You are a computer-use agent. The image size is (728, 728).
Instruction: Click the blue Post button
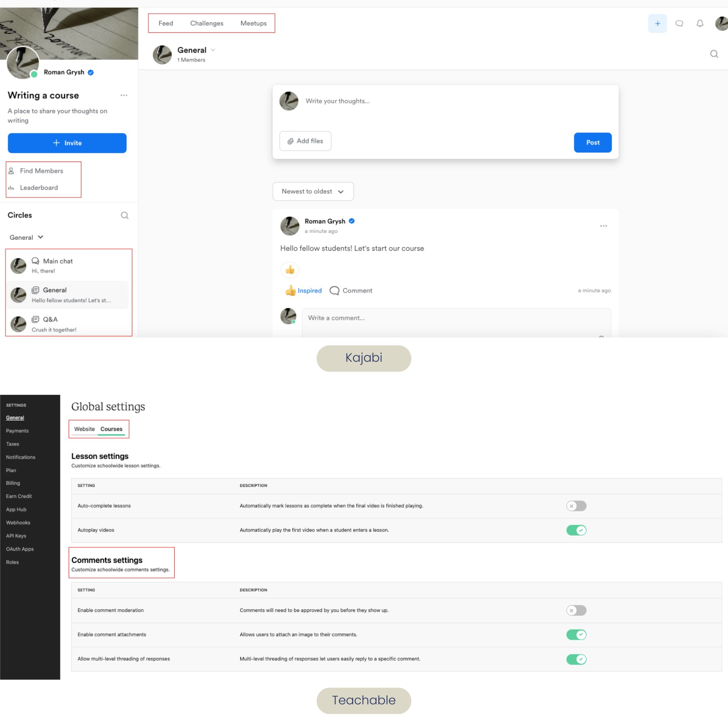(x=592, y=142)
